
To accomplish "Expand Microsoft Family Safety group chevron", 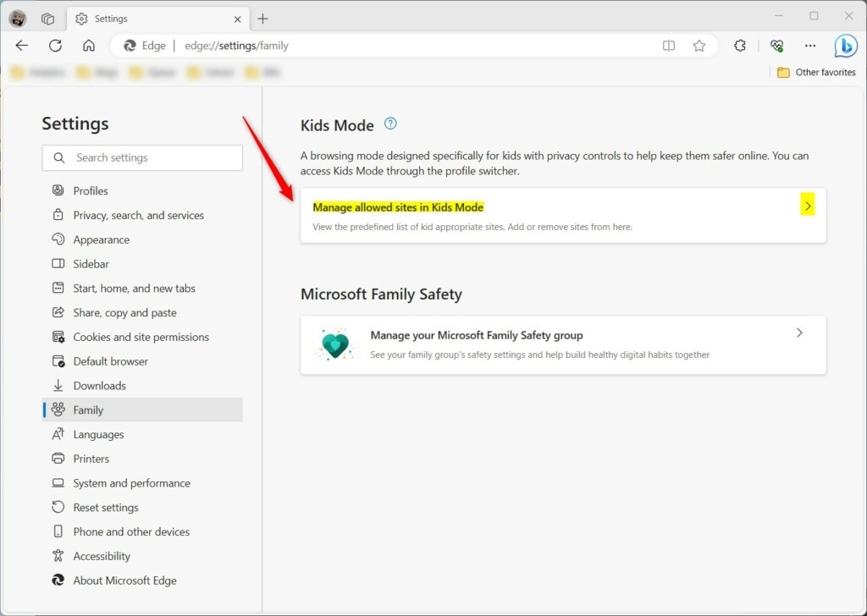I will pos(799,333).
